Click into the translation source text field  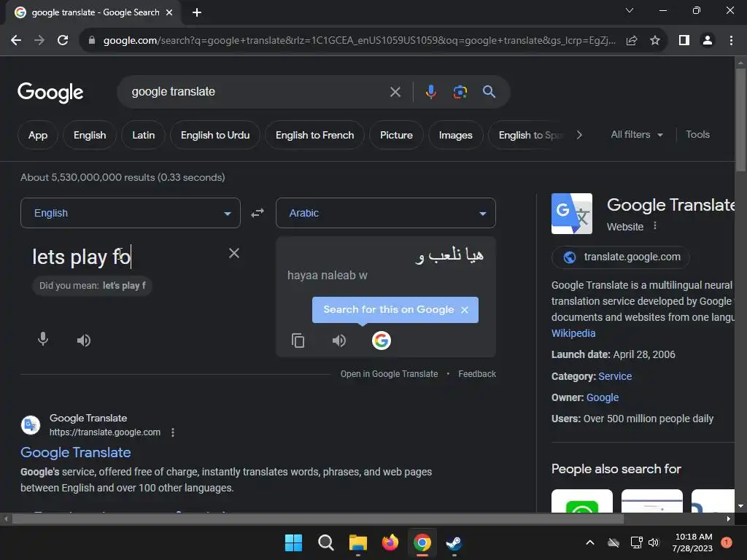click(x=124, y=257)
